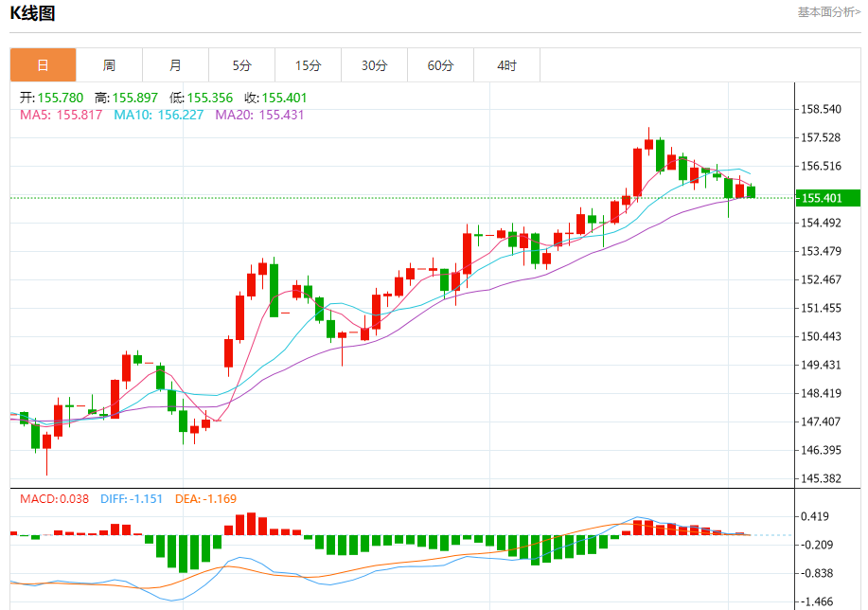Click the 收 closing price value
Screen dimensions: 868x610
[283, 98]
